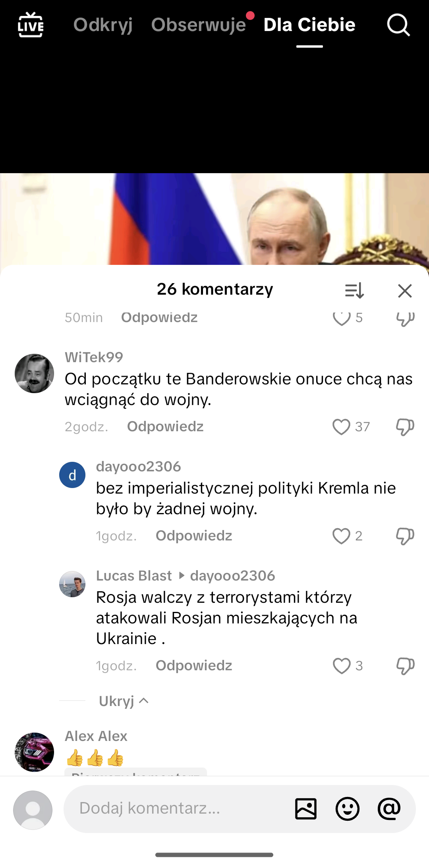
Task: Switch to the Obserwuje tab
Action: [199, 25]
